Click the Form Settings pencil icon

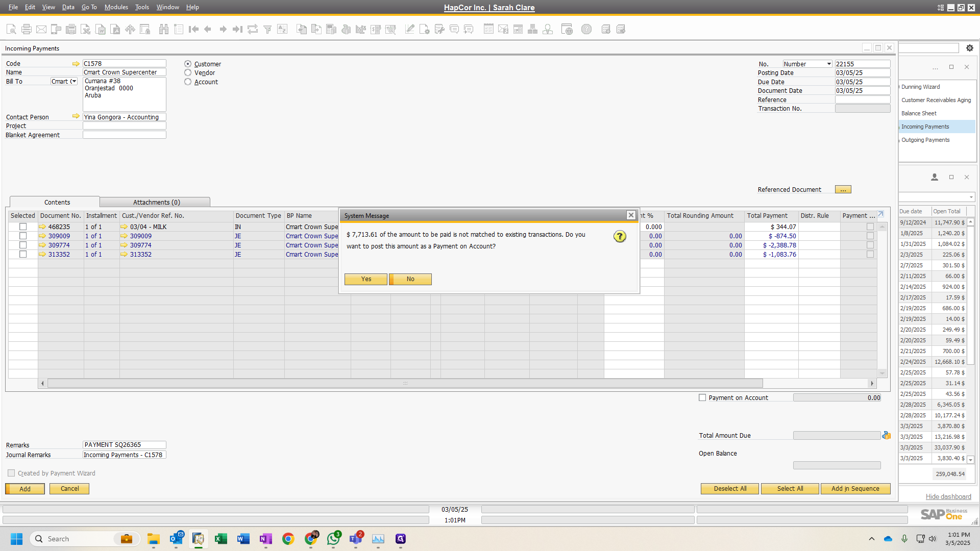[x=409, y=29]
